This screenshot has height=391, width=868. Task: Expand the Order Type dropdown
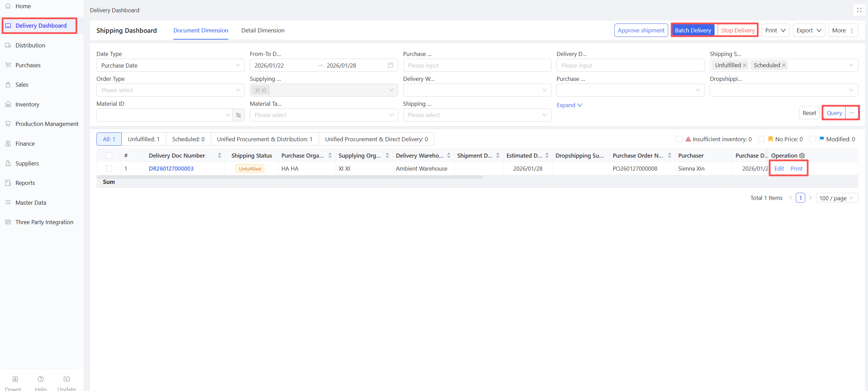coord(170,90)
